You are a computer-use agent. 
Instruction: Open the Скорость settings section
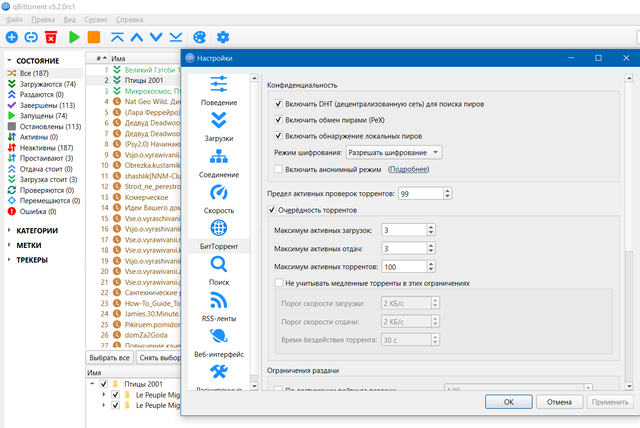(x=219, y=199)
